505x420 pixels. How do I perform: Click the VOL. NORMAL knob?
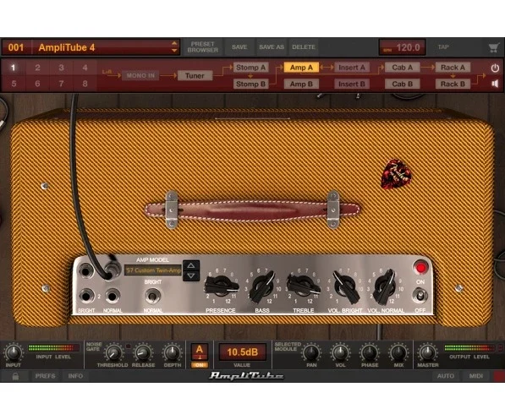tap(386, 286)
